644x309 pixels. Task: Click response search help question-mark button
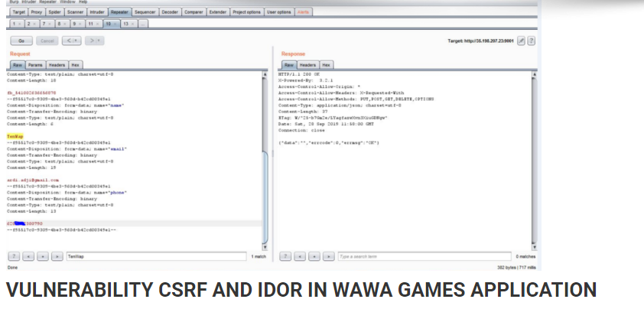(285, 256)
